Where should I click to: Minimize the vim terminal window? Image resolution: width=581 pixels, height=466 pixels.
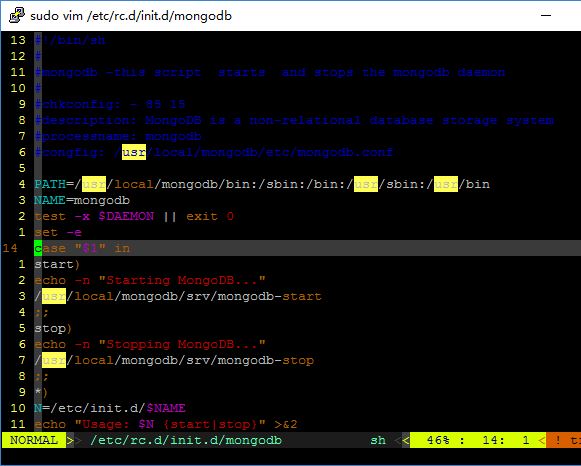click(546, 15)
